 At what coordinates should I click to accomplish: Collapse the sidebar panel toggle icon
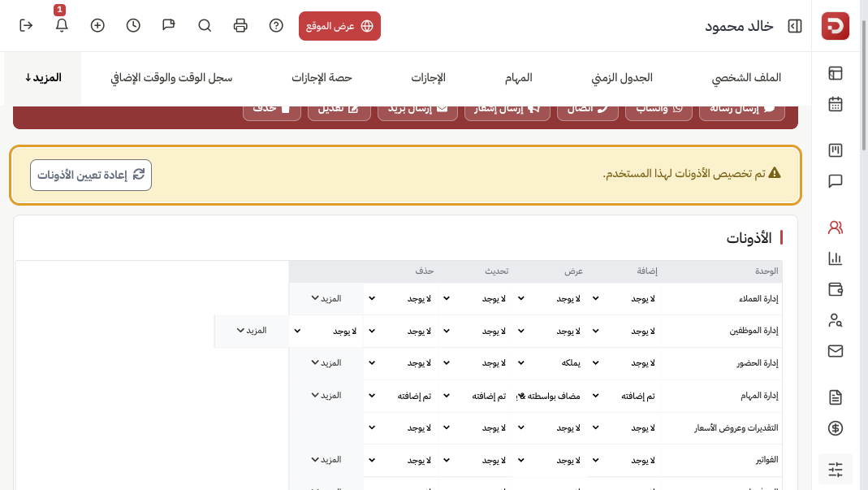tap(795, 26)
